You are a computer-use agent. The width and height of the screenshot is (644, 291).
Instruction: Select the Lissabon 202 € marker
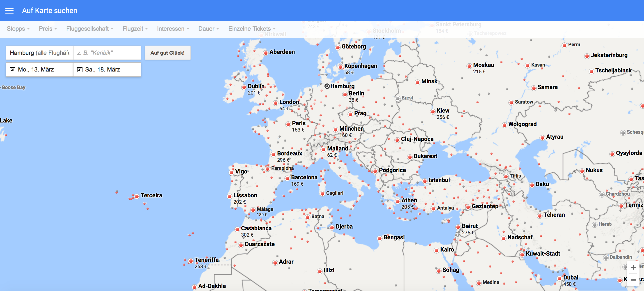[x=230, y=196]
